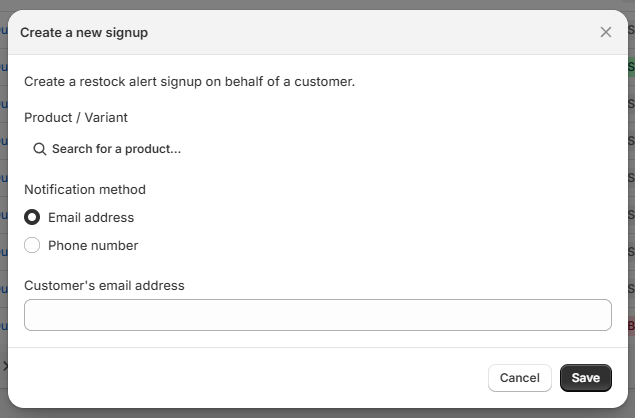Click the "Product / Variant" field label
635x418 pixels.
click(76, 117)
